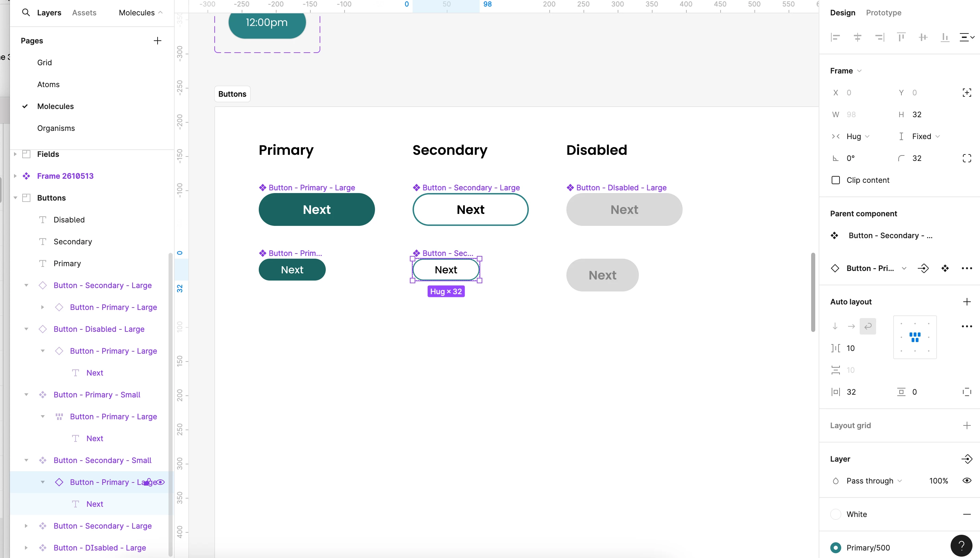
Task: Open the Organisms page
Action: tap(56, 128)
